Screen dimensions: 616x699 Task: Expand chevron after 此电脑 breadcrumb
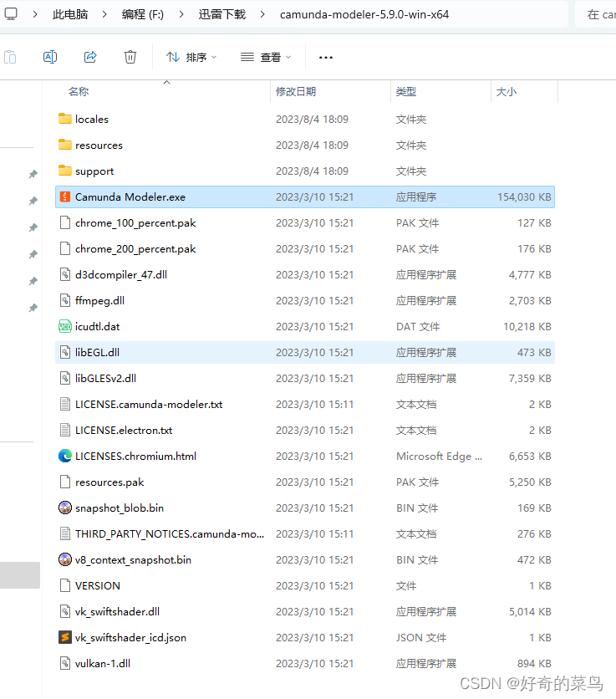tap(104, 15)
